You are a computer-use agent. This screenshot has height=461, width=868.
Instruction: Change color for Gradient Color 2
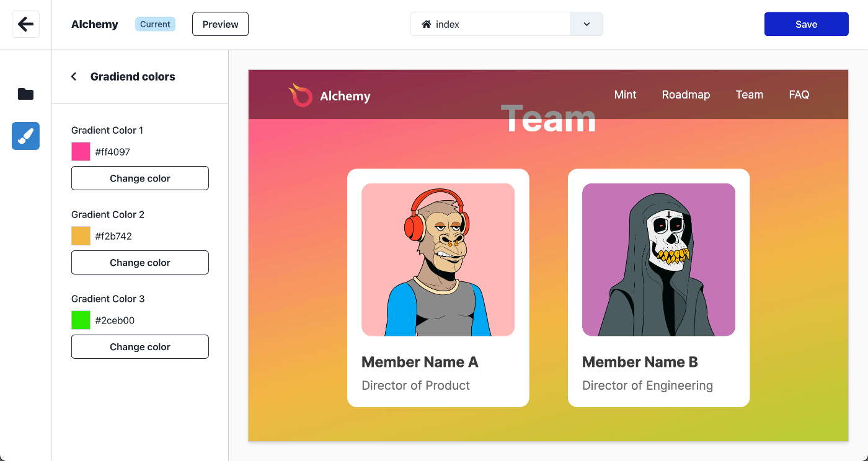tap(140, 262)
